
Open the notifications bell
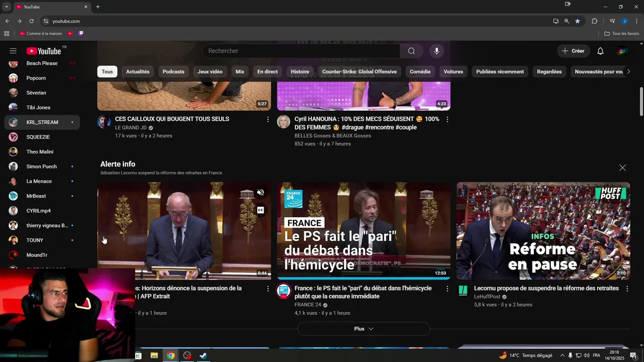600,51
